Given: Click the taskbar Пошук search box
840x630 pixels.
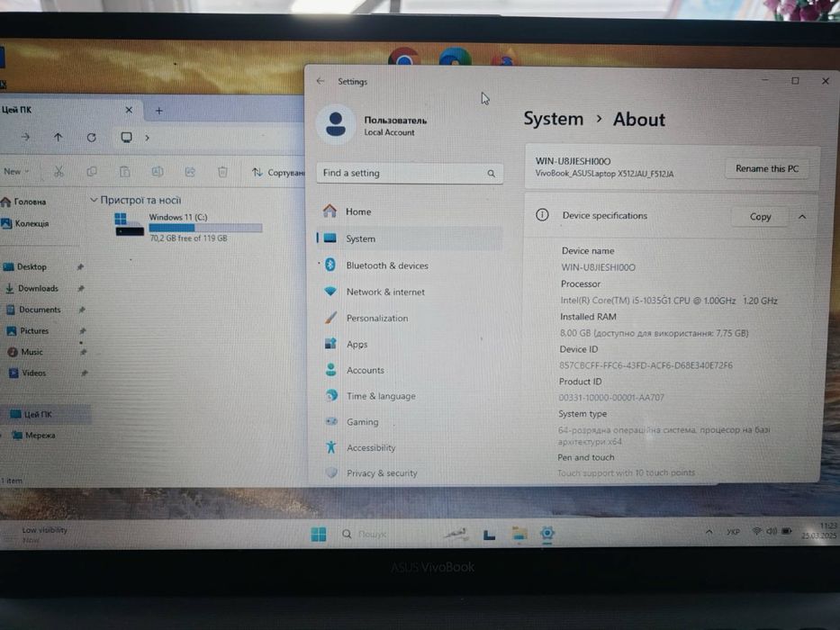Looking at the screenshot, I should tap(366, 534).
